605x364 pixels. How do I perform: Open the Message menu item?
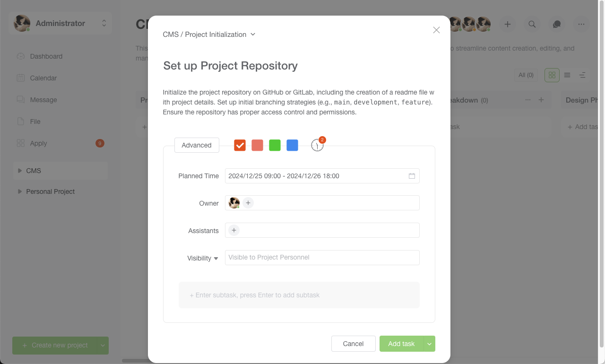tap(43, 100)
